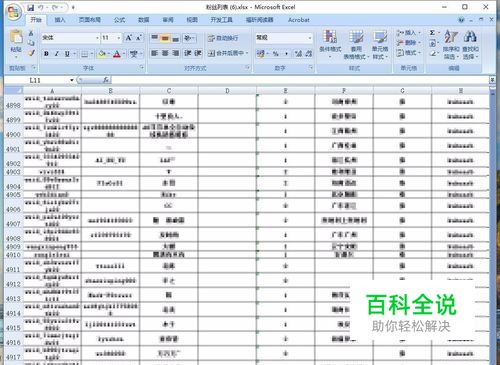Select column D header
The height and width of the screenshot is (365, 500).
click(227, 91)
